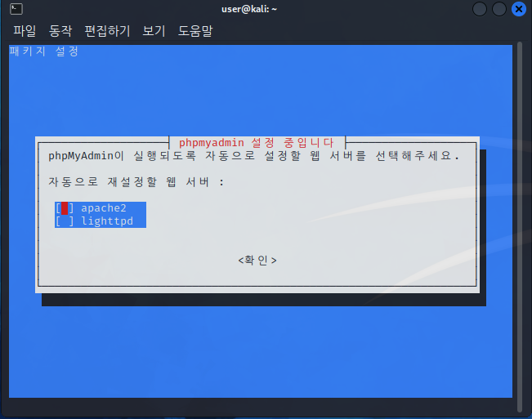
Task: Click the terminal vertical scrollbar
Action: pyautogui.click(x=520, y=226)
